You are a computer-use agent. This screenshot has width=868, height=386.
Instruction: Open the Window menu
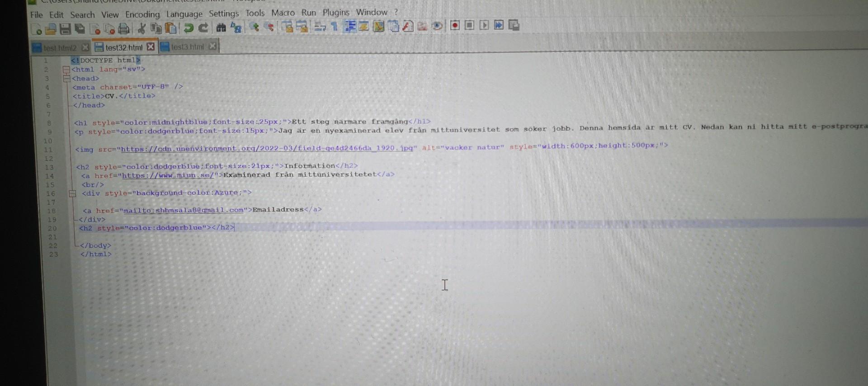(x=372, y=12)
